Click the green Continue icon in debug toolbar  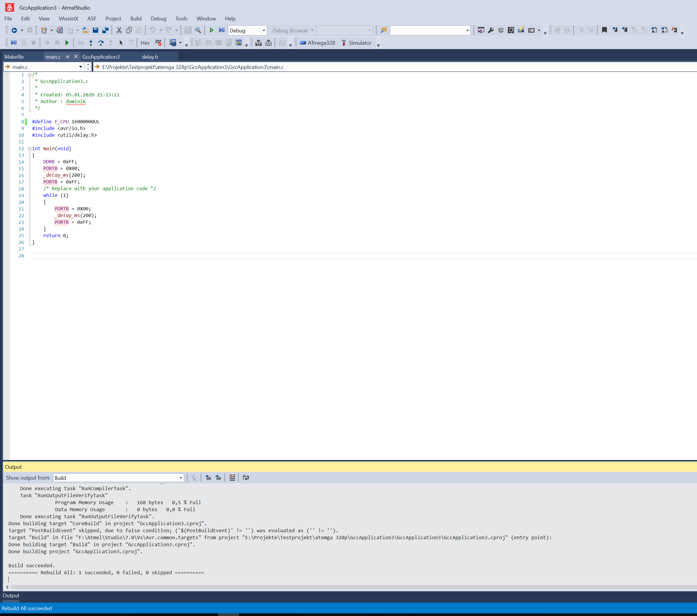tap(67, 43)
